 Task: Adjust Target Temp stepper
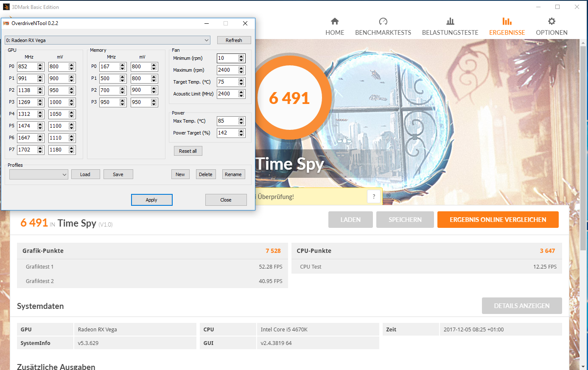(x=241, y=82)
